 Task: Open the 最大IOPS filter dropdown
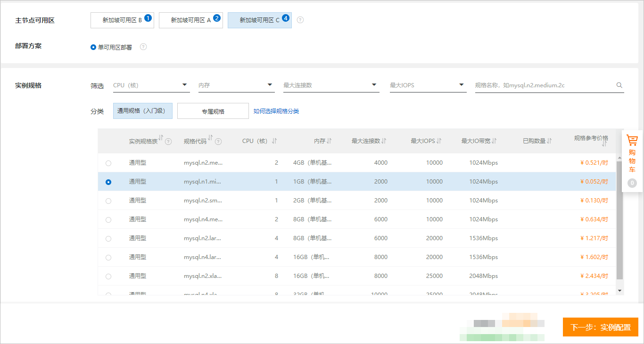pyautogui.click(x=428, y=85)
